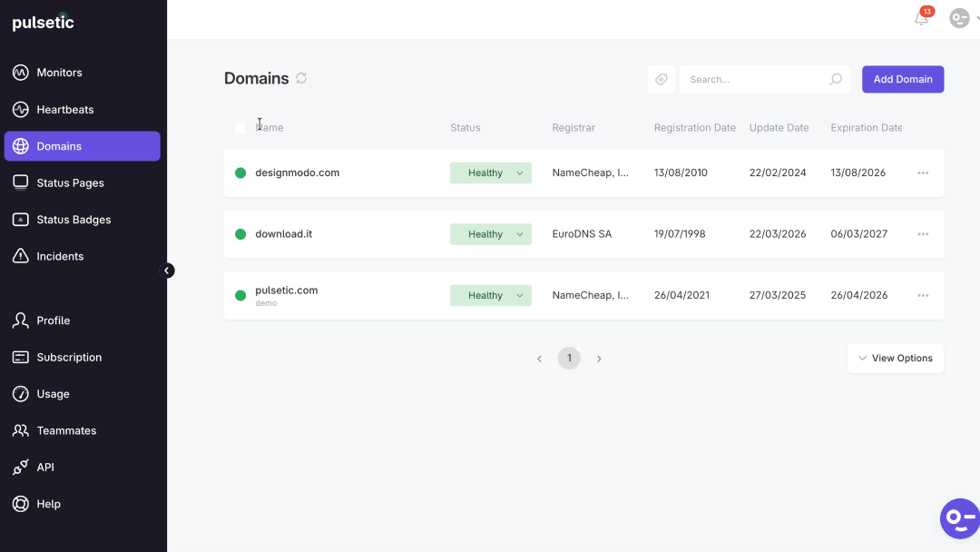This screenshot has height=552, width=980.
Task: Open the tag filter icon near search
Action: (x=661, y=79)
